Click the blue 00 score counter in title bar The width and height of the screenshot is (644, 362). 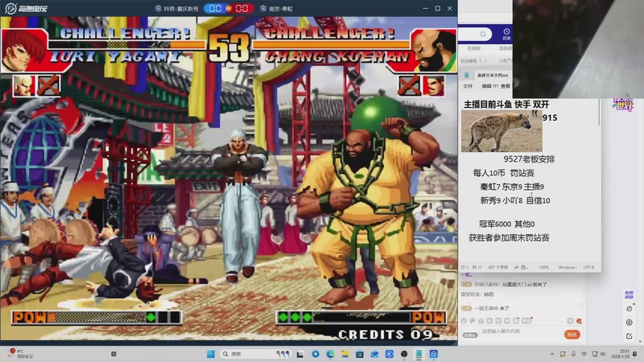pyautogui.click(x=215, y=9)
